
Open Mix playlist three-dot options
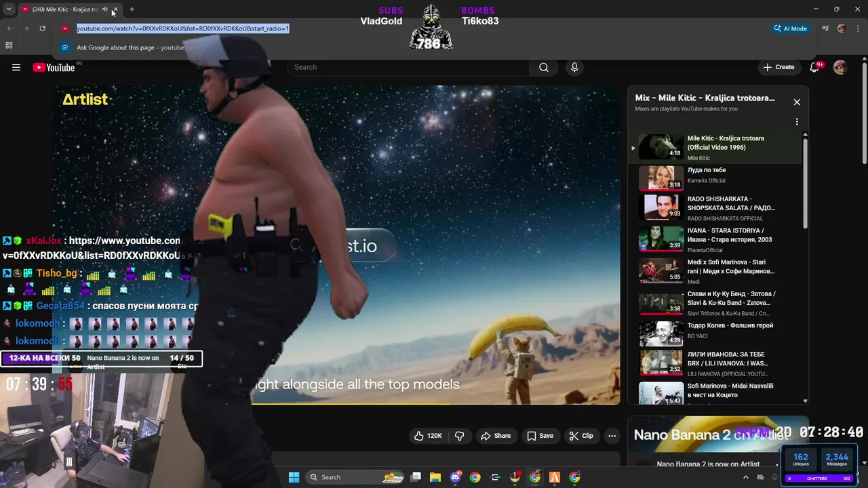(x=797, y=121)
